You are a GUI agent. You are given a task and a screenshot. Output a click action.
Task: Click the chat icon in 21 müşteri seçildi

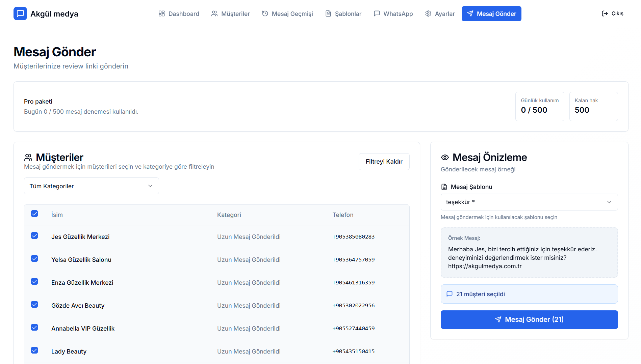pos(450,294)
